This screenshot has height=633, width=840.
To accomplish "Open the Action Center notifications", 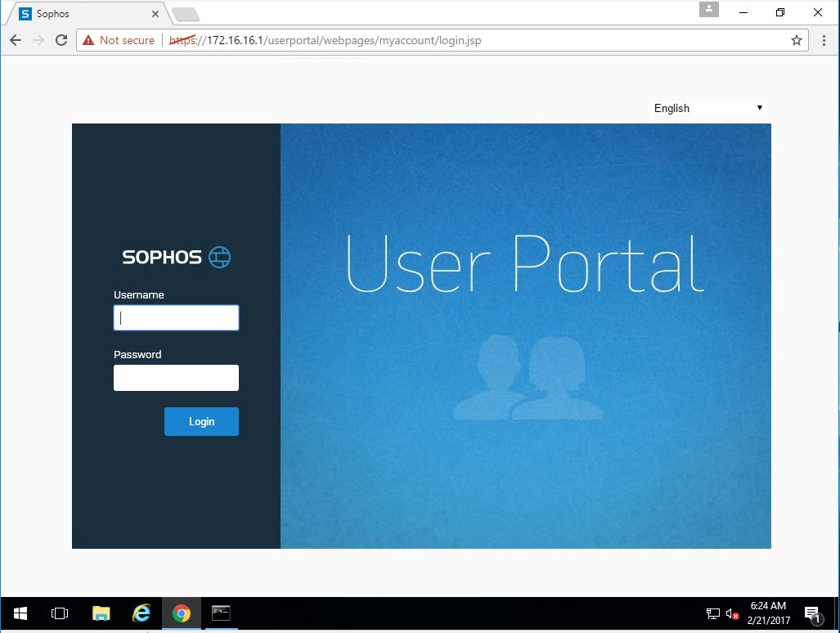I will coord(813,614).
